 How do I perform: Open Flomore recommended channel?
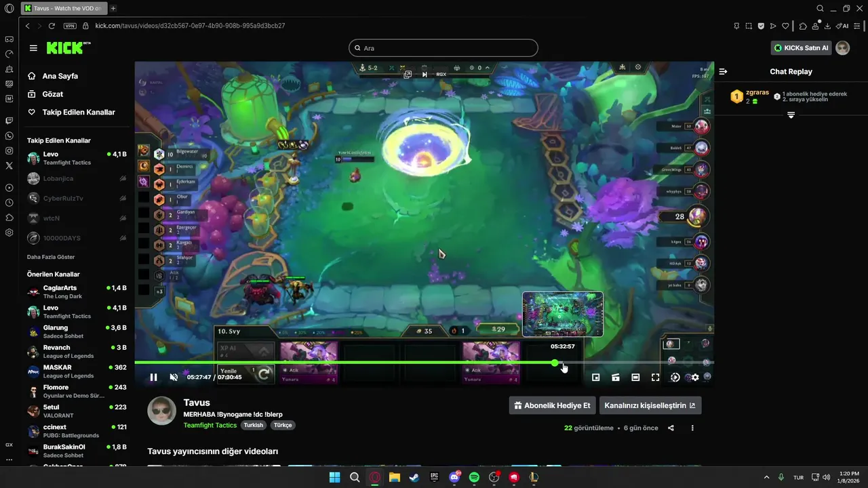coord(77,391)
